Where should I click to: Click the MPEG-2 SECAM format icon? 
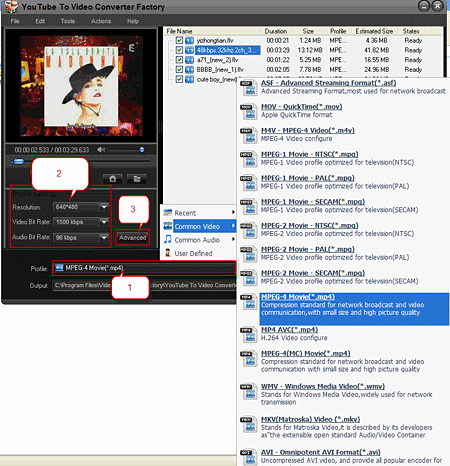point(249,278)
